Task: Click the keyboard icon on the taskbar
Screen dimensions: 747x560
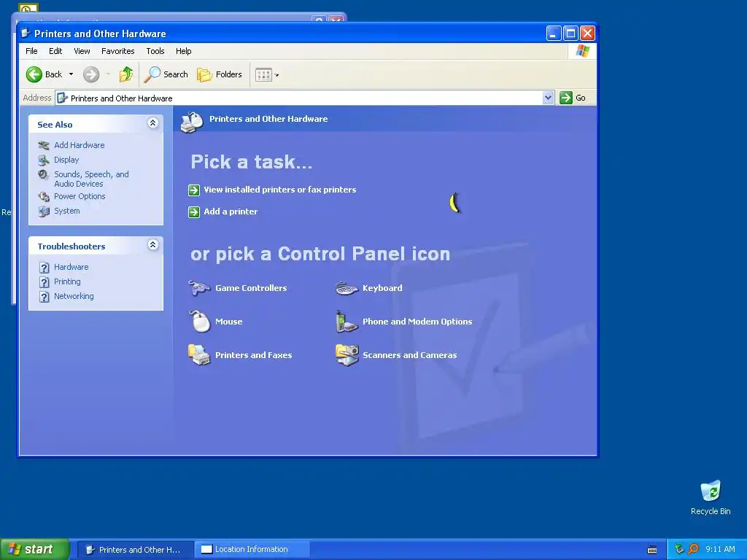Action: tap(652, 550)
